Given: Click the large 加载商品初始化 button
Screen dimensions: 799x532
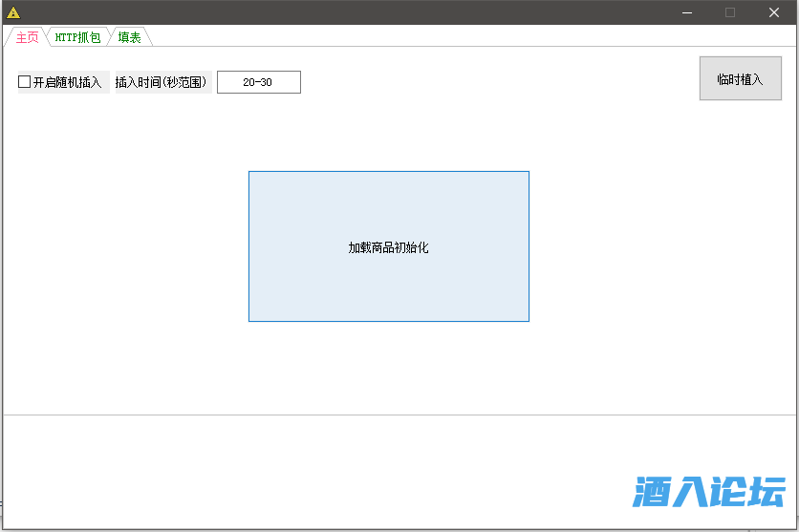Looking at the screenshot, I should pos(388,246).
